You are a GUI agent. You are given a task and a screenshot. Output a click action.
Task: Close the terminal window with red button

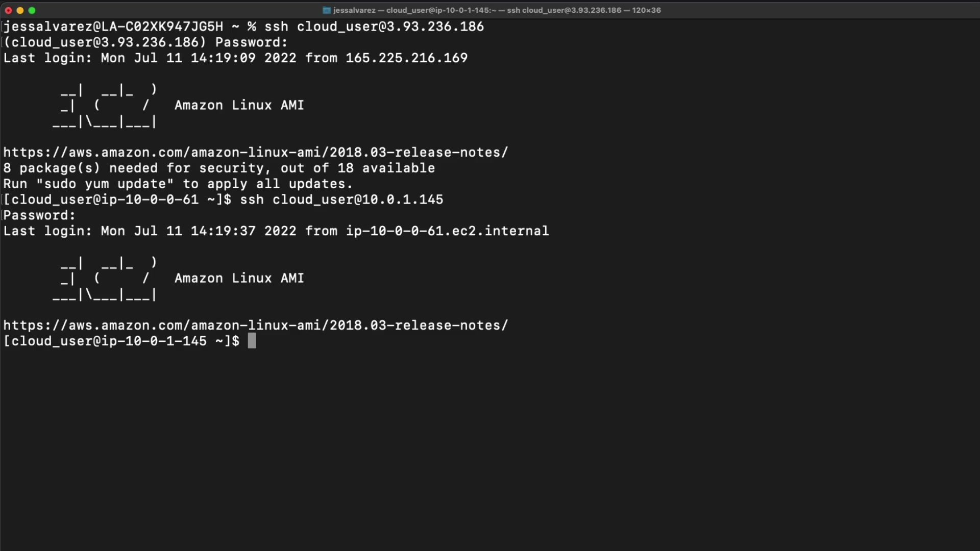(x=8, y=10)
